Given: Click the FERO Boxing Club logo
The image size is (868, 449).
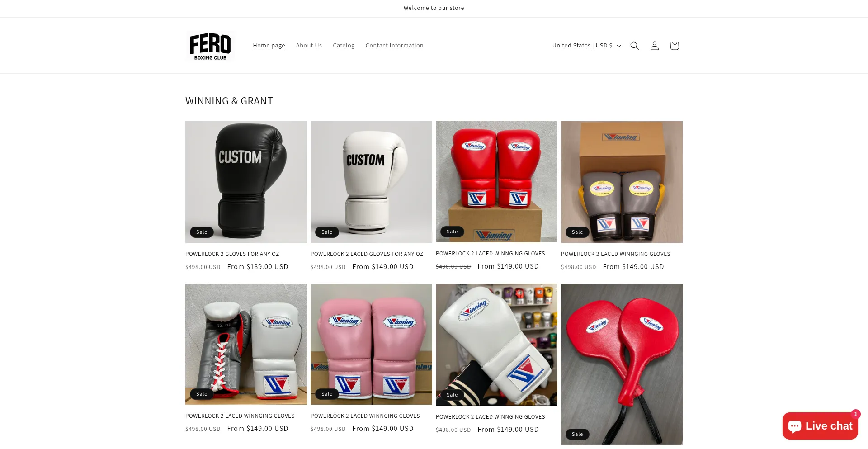Looking at the screenshot, I should [210, 46].
